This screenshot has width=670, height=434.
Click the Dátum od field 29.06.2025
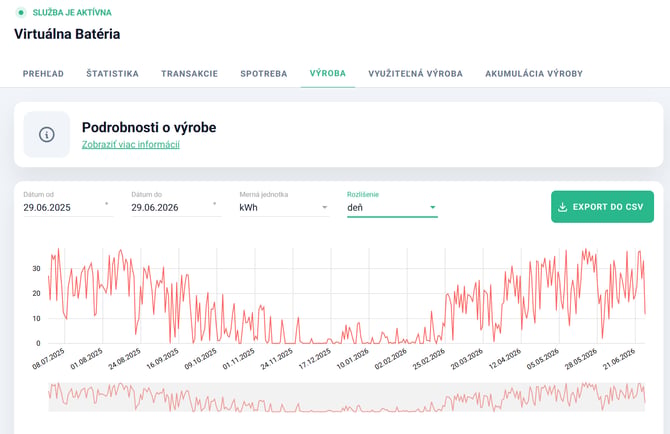[68, 205]
